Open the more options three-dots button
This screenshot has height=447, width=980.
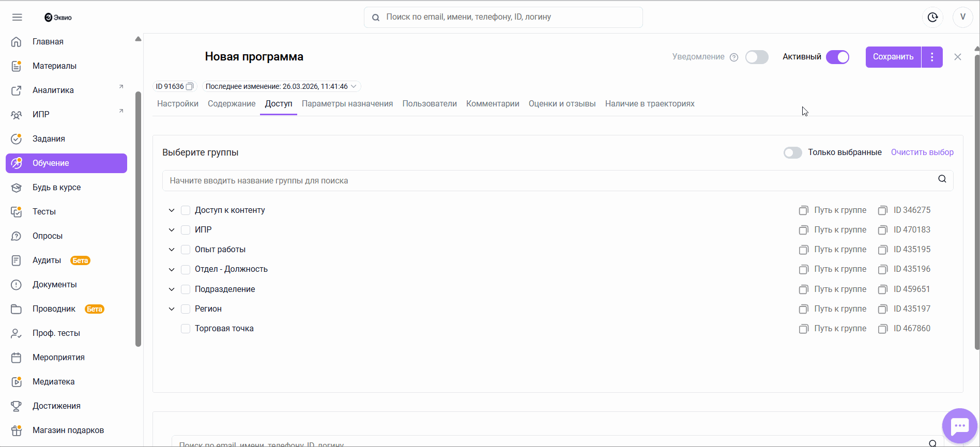pyautogui.click(x=932, y=57)
